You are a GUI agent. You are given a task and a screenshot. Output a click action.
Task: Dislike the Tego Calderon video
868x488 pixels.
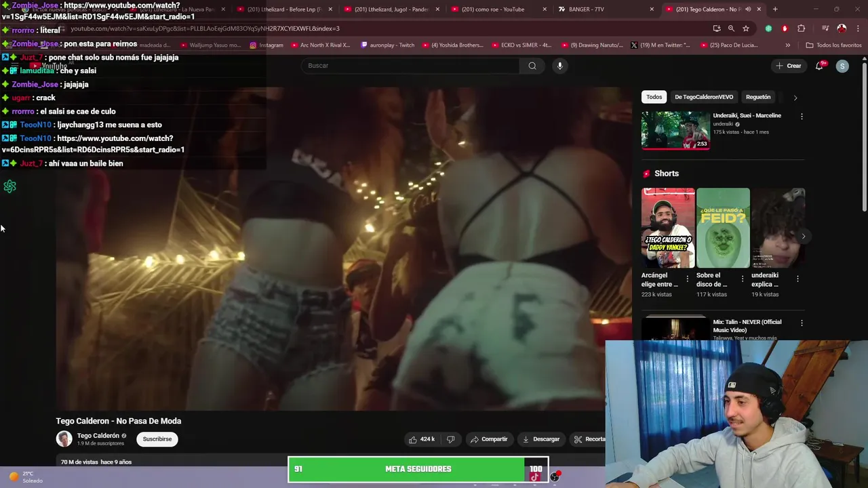[450, 439]
